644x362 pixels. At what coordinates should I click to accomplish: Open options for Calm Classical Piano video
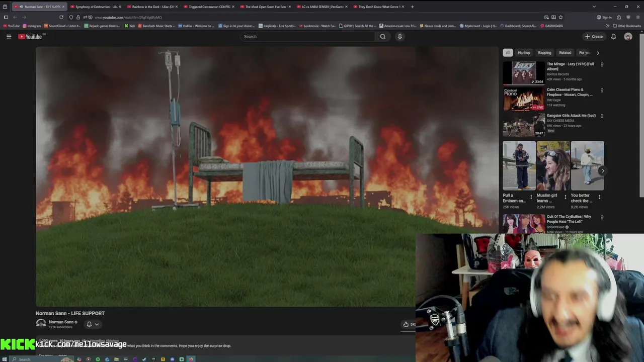pos(602,90)
